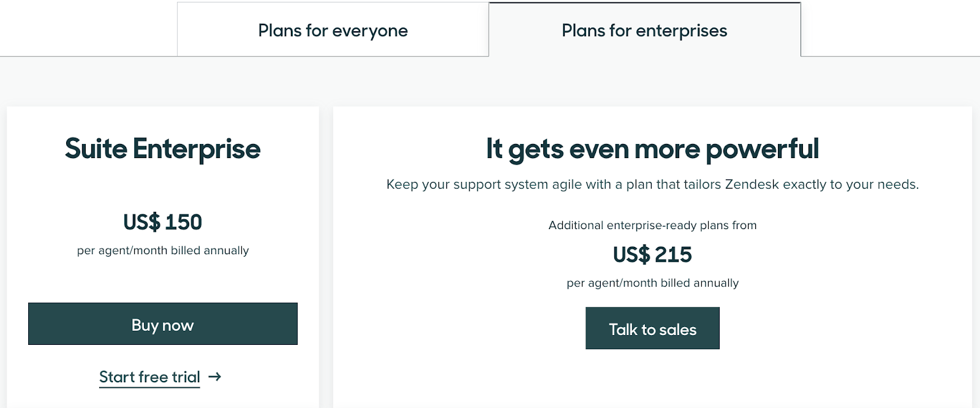The height and width of the screenshot is (408, 980).
Task: Click the 'It gets even more powerful' heading
Action: pos(652,149)
